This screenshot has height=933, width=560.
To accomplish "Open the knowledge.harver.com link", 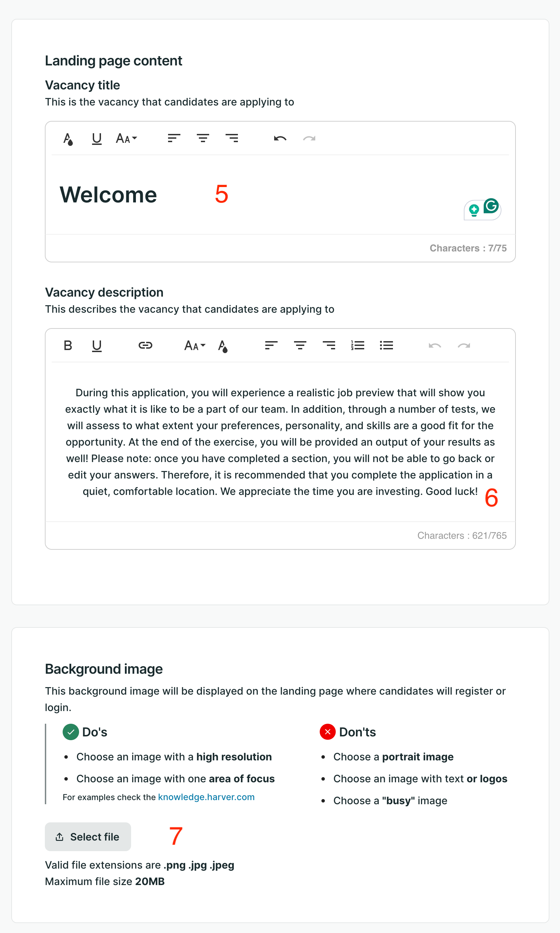I will point(206,797).
